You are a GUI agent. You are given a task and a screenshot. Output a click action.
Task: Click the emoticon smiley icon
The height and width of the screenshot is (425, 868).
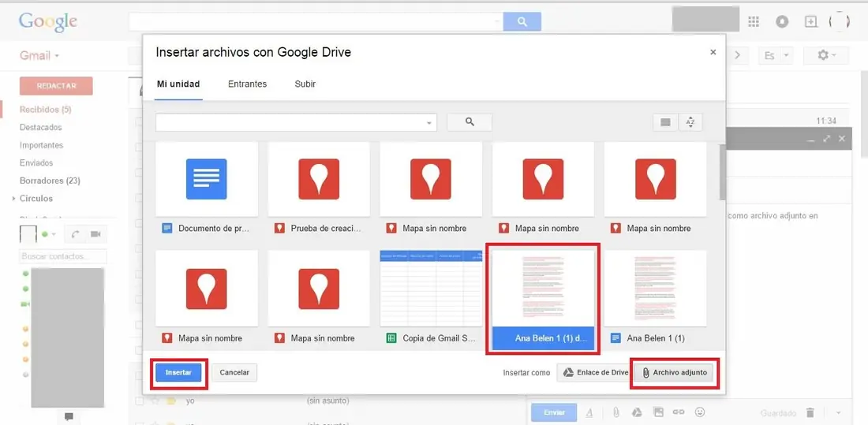[x=700, y=412]
